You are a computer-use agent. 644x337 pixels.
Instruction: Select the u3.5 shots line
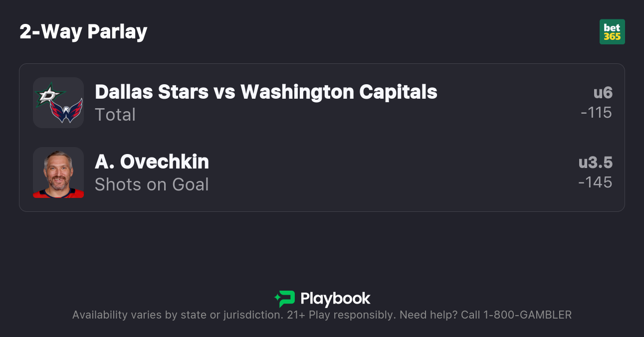(x=595, y=163)
